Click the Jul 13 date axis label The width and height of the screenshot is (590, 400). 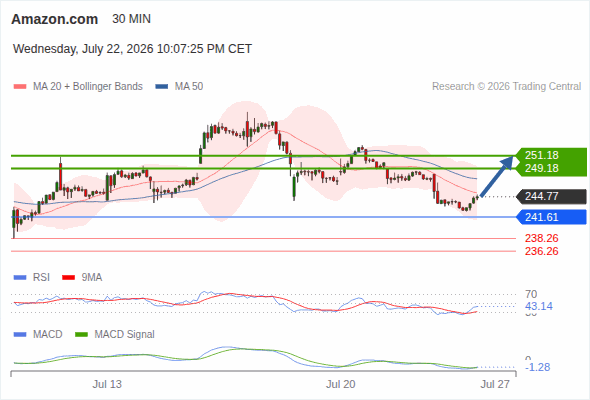[x=107, y=384]
